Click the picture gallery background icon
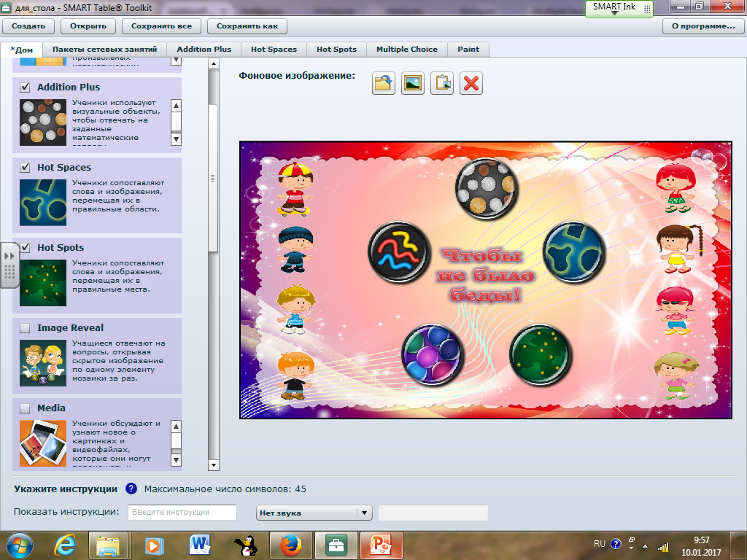 (x=413, y=82)
